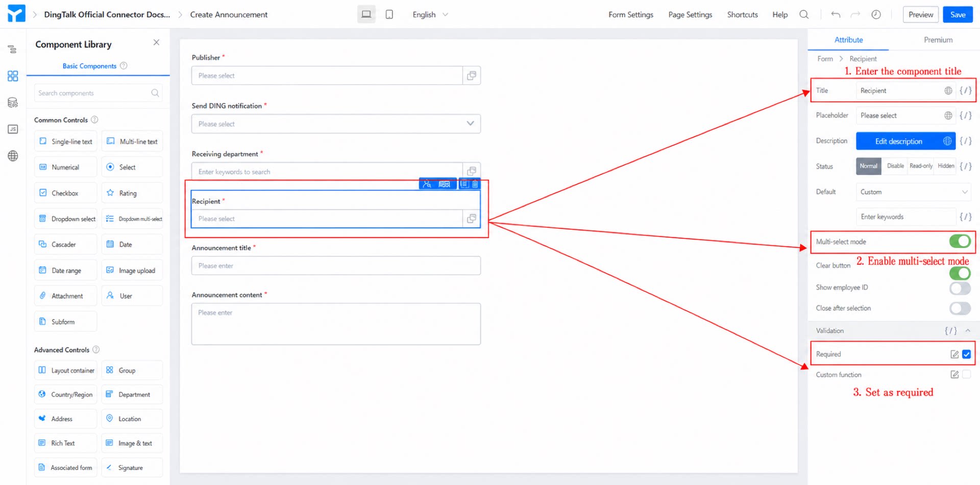The height and width of the screenshot is (485, 980).
Task: Switch to mobile device preview icon
Action: 389,14
